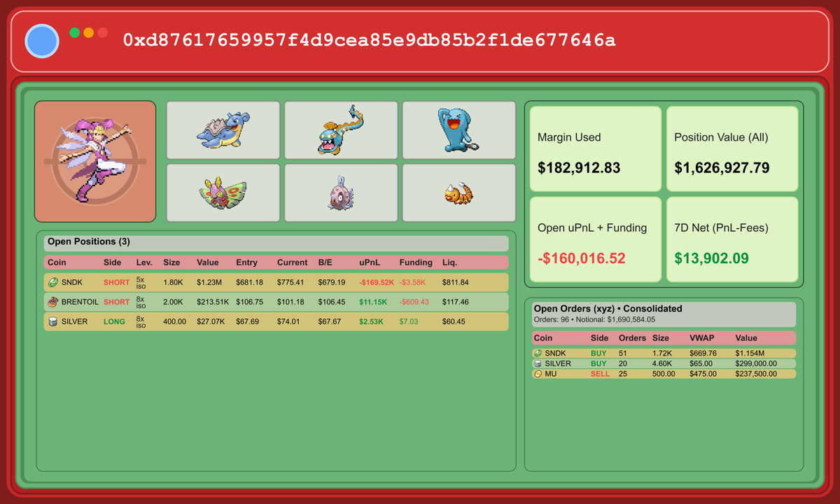840x504 pixels.
Task: Sort positions by Side column header
Action: coord(113,262)
